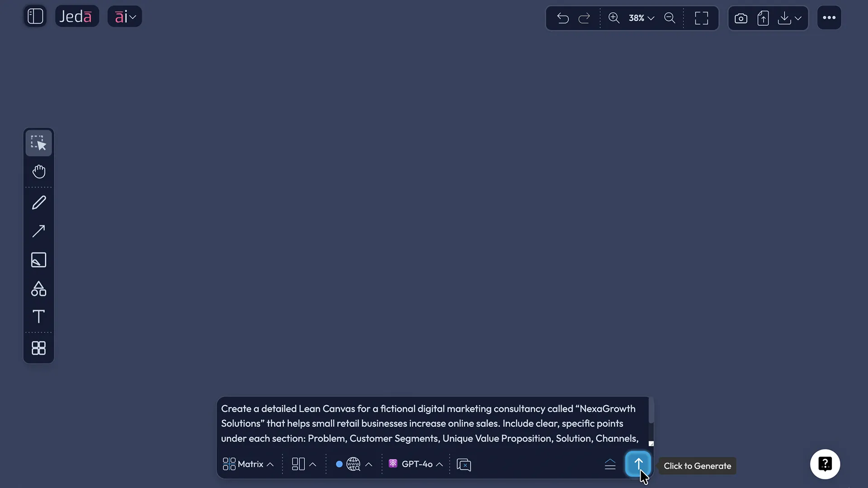Select the Text tool

point(39,316)
